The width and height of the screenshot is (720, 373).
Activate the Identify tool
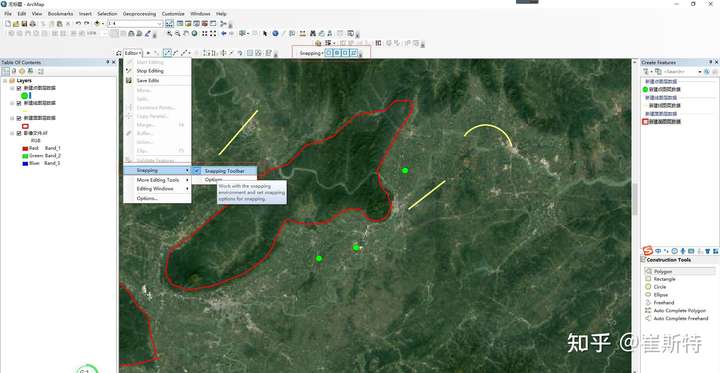[x=276, y=34]
